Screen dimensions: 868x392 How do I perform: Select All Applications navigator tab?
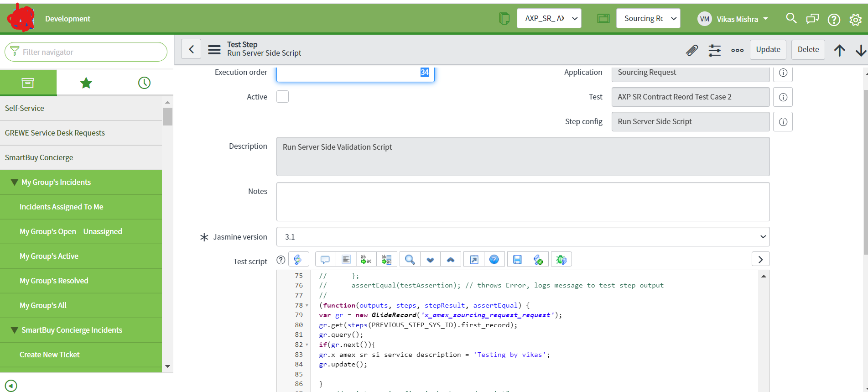[28, 83]
